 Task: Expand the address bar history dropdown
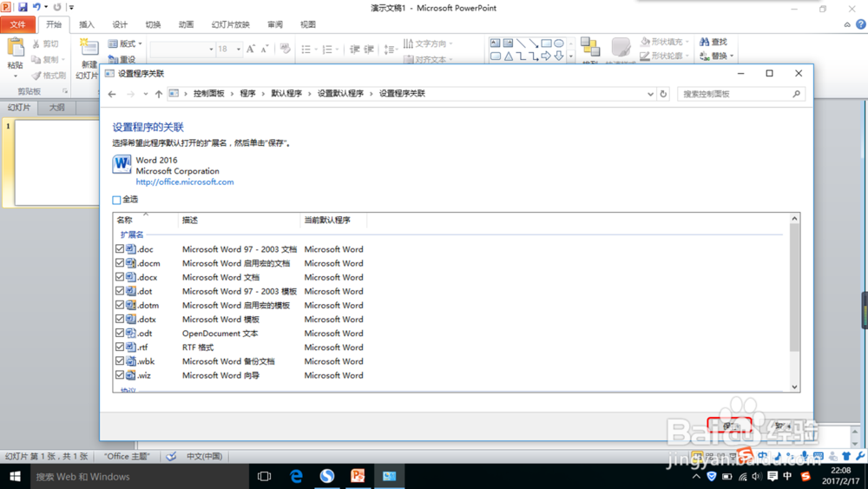coord(650,94)
